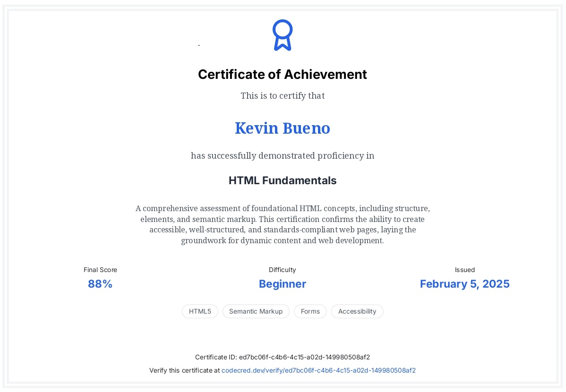Open the codecred.dev verification link
Viewport: 566px width, 392px height.
[318, 371]
